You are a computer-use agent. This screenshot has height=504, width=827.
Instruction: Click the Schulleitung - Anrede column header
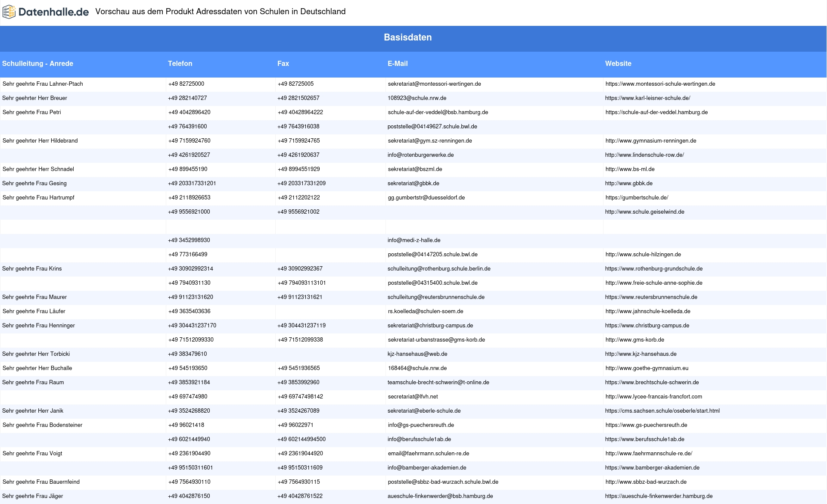tap(37, 63)
